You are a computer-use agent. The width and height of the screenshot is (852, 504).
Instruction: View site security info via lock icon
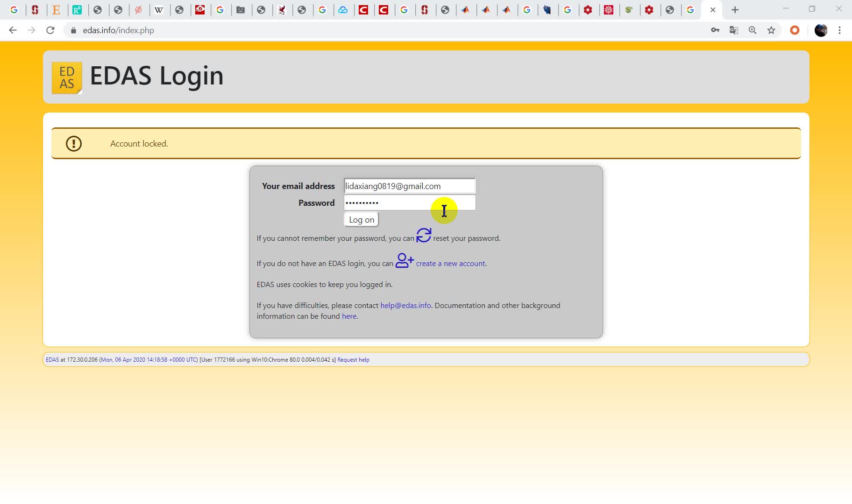coord(73,30)
